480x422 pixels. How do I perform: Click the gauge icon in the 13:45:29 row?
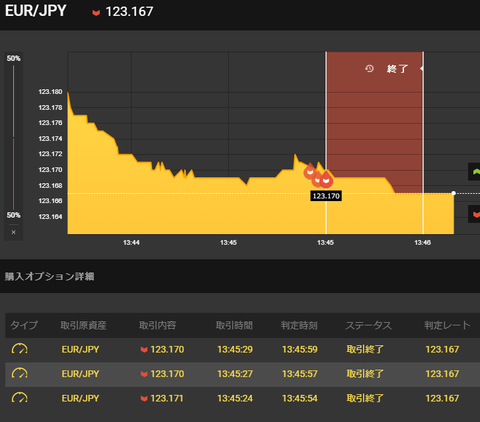point(20,349)
